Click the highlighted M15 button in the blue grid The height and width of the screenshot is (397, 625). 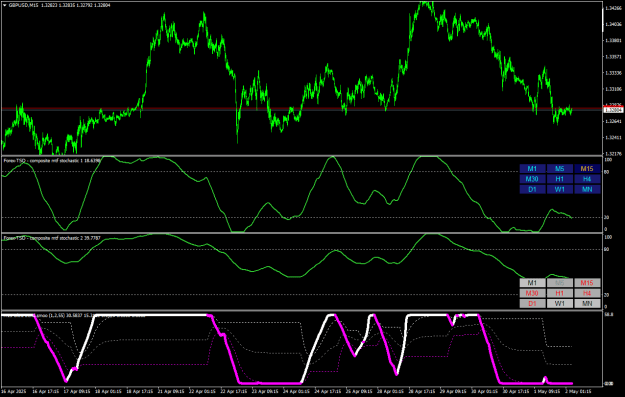587,169
